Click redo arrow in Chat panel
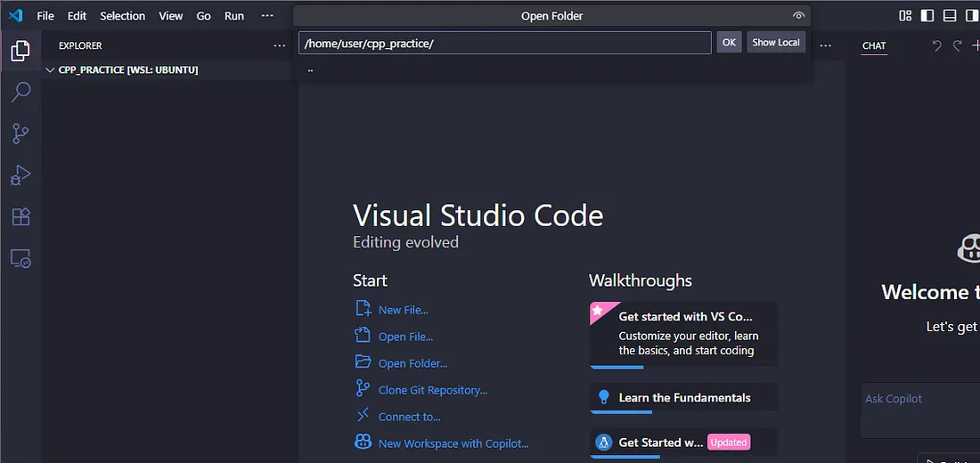Viewport: 980px width, 463px height. pos(957,45)
